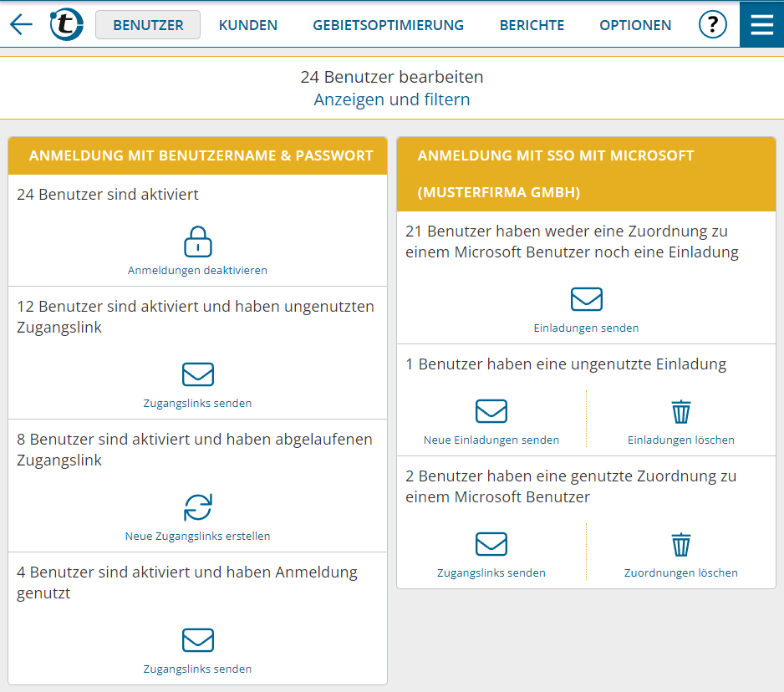Image resolution: width=784 pixels, height=692 pixels.
Task: Click 'Neue Einladungen senden' link text
Action: point(491,440)
